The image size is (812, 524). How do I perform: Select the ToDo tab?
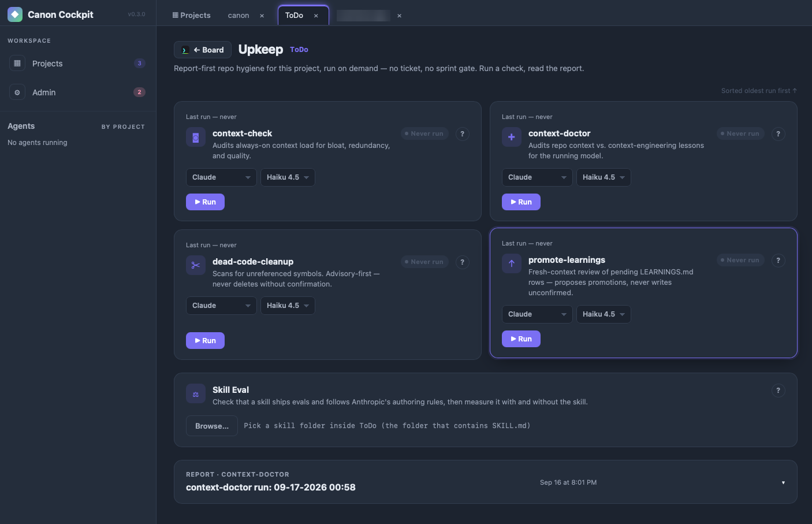coord(294,16)
